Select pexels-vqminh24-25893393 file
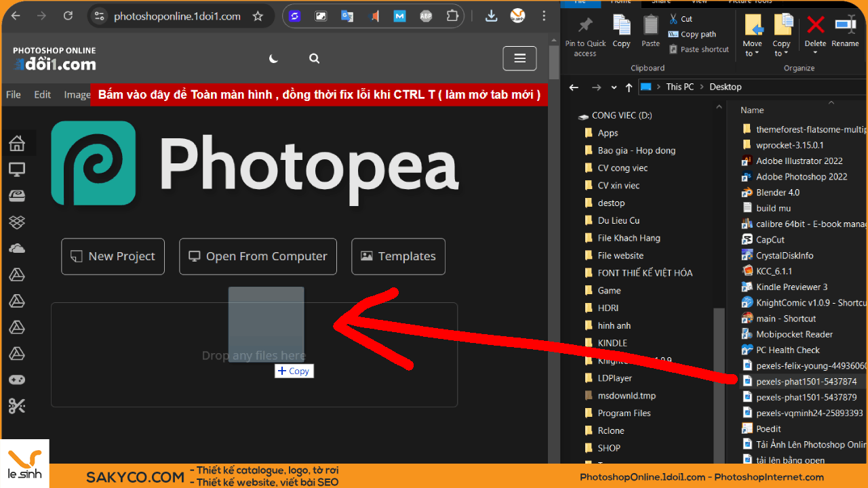This screenshot has width=868, height=488. coord(810,413)
